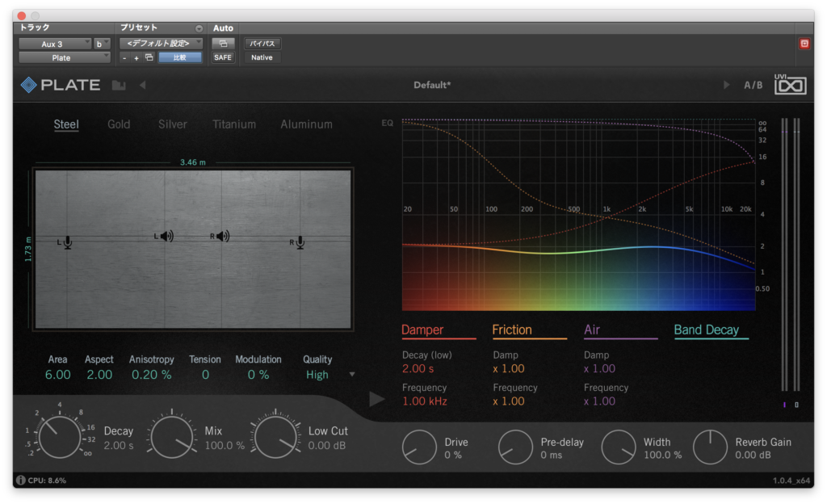
Task: Click the Decay knob
Action: [x=59, y=436]
